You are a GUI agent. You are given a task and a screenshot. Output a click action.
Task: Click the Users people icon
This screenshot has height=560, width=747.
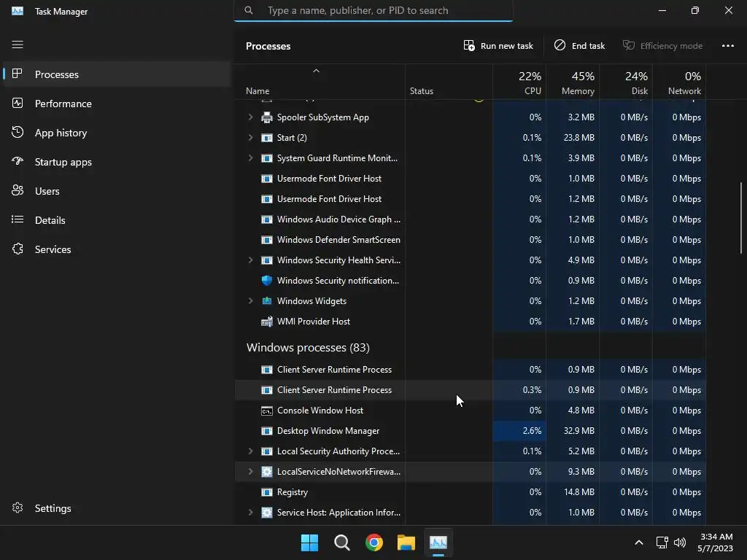[x=18, y=190]
